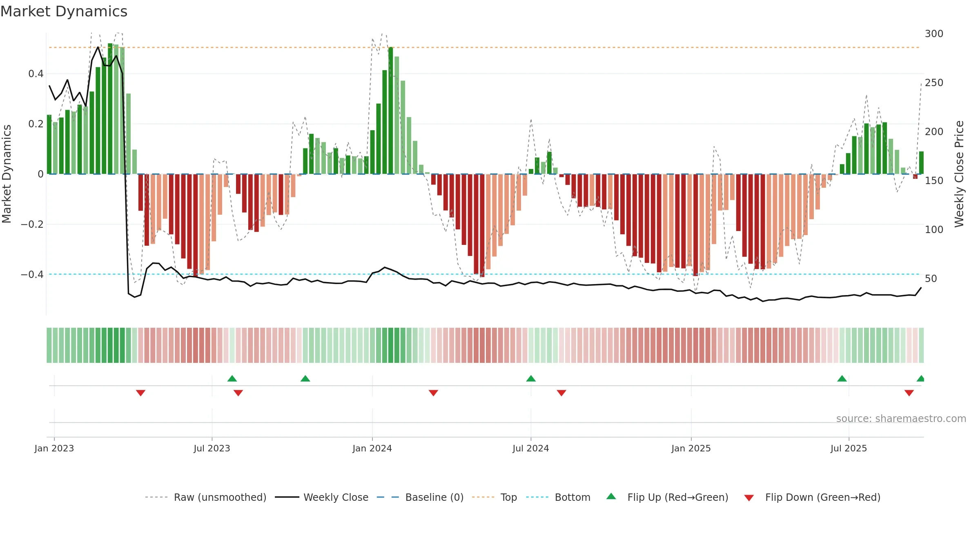Click the Raw (unsmoothed) legend entry
The width and height of the screenshot is (980, 551).
click(x=205, y=497)
